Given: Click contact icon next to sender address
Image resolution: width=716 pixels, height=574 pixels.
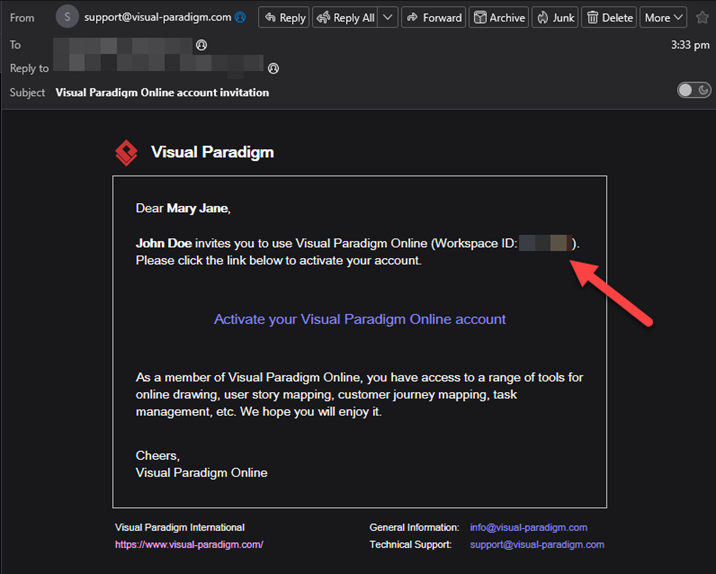Looking at the screenshot, I should pos(240,17).
